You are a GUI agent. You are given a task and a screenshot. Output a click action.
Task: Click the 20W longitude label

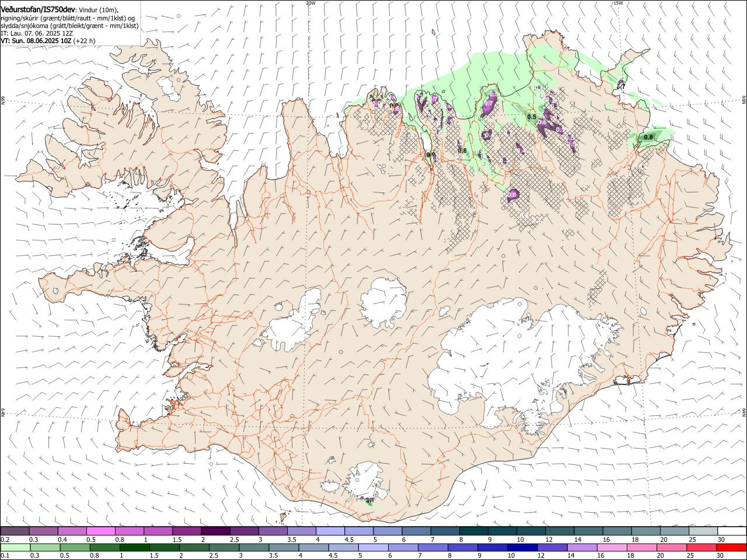(x=310, y=3)
